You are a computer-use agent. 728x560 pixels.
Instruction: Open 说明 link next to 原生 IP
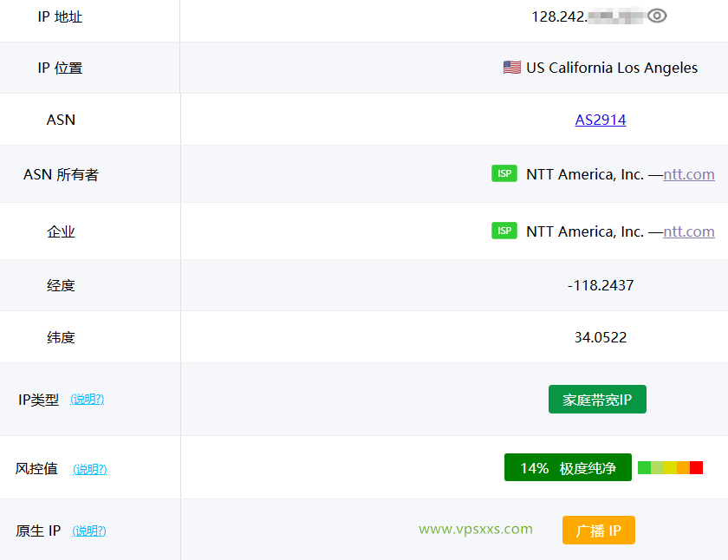[89, 531]
